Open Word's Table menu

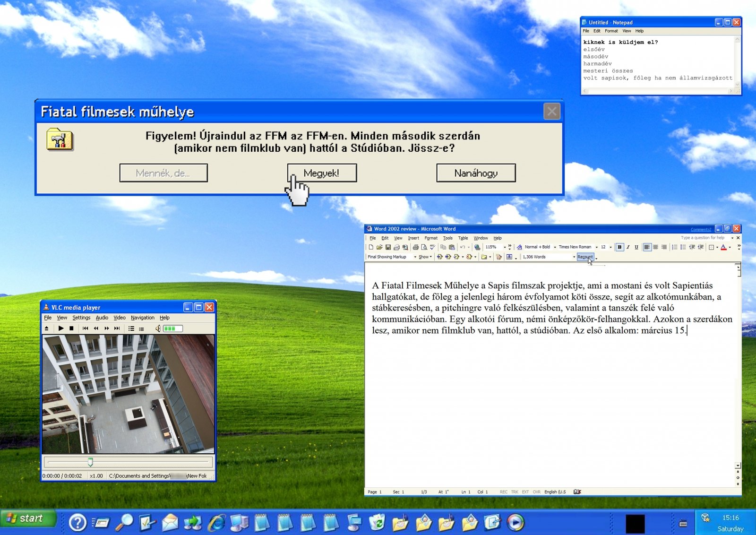[x=463, y=238]
